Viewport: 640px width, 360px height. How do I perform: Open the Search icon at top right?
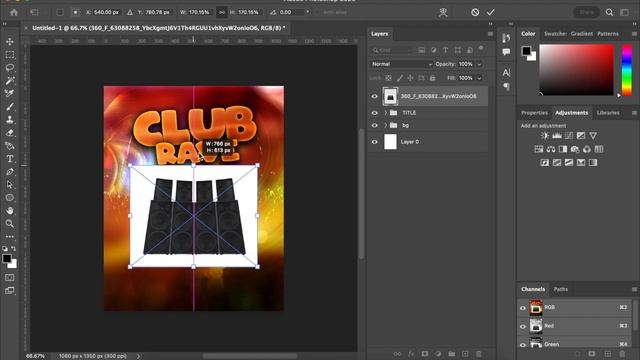[x=609, y=13]
